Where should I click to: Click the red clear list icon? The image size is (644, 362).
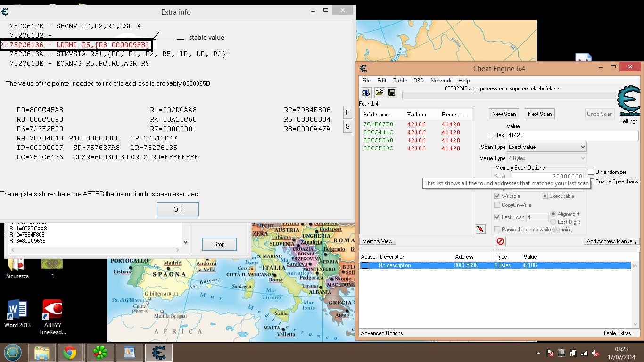click(500, 241)
